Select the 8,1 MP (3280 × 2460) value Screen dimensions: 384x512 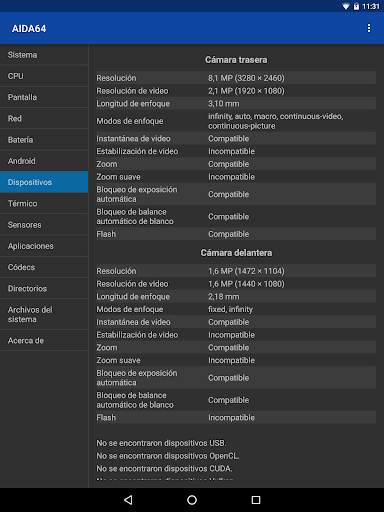pyautogui.click(x=246, y=78)
